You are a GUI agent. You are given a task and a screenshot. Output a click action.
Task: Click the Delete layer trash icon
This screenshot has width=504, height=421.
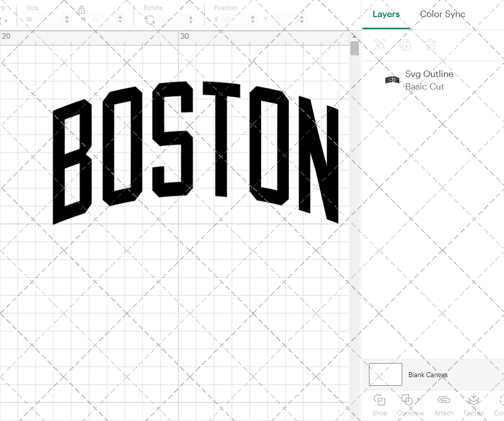click(x=430, y=45)
